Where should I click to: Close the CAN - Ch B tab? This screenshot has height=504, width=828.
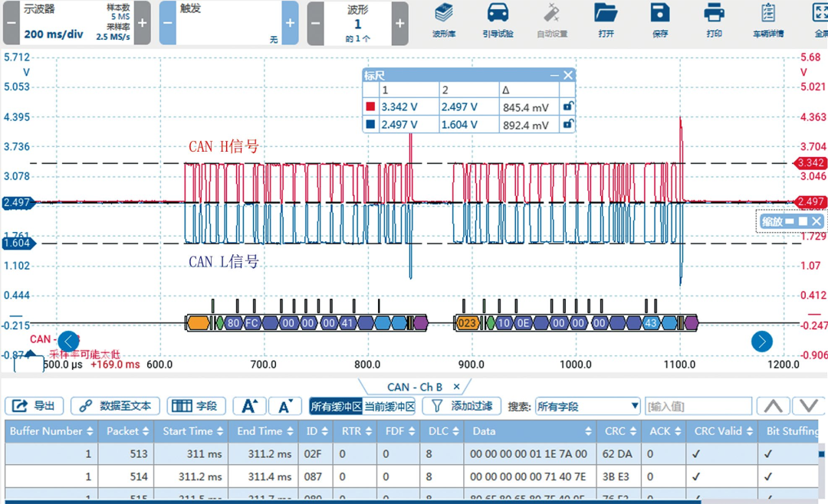pos(457,387)
